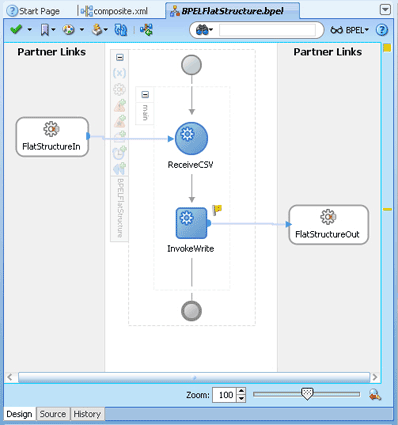Decrease zoom with the stepper down arrow
This screenshot has height=425, width=398.
242,399
